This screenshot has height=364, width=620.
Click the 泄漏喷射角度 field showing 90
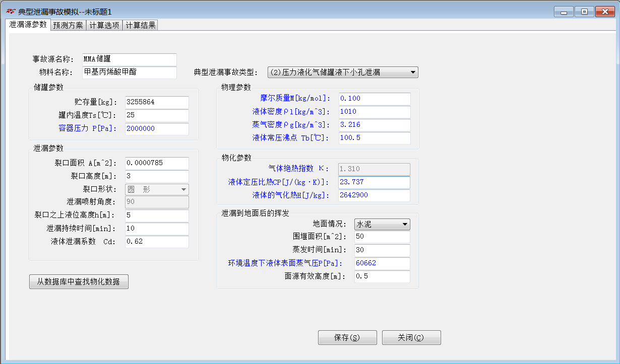[157, 202]
